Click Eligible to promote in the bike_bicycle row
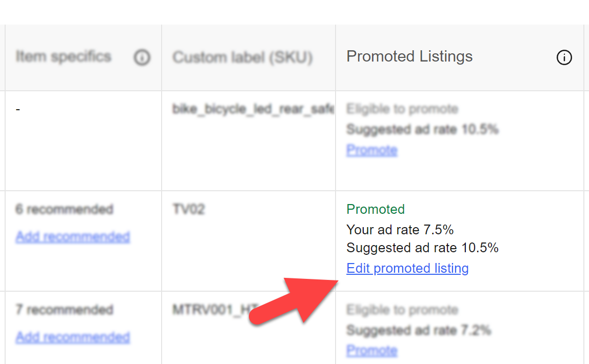Screen dimensions: 589x364 pos(402,109)
